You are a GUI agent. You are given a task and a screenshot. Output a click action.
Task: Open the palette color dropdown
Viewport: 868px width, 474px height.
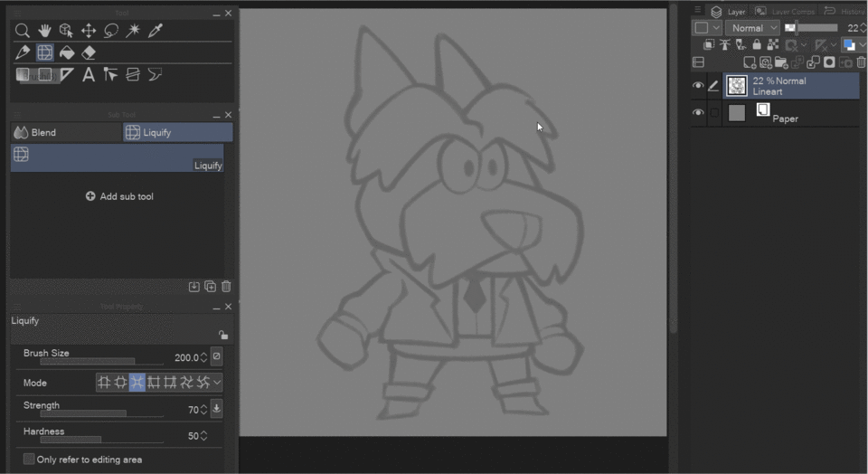click(707, 28)
